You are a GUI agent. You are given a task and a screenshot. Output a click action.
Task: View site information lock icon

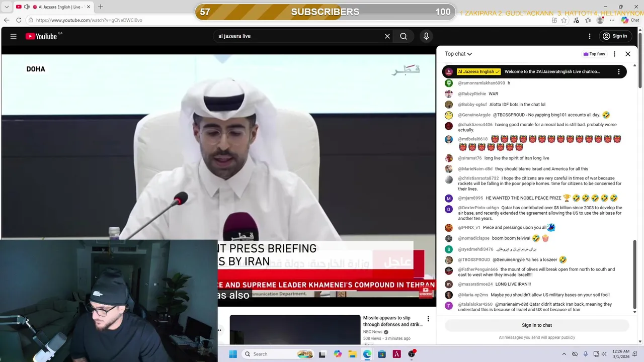click(x=31, y=20)
